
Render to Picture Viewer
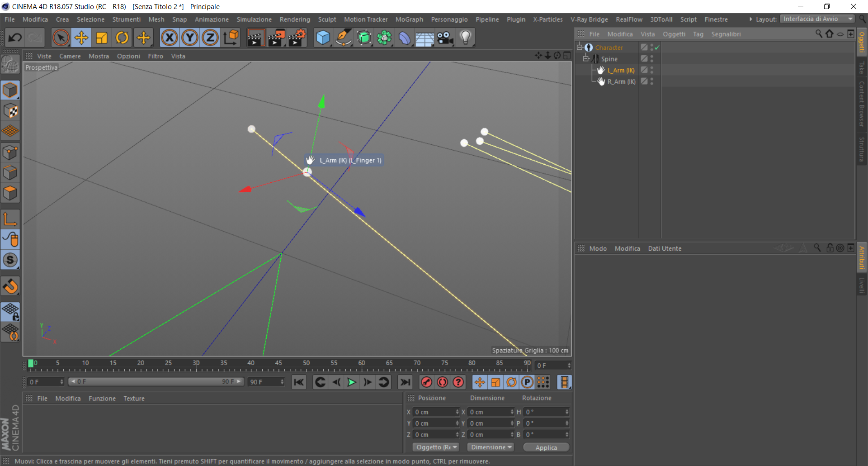pos(276,38)
